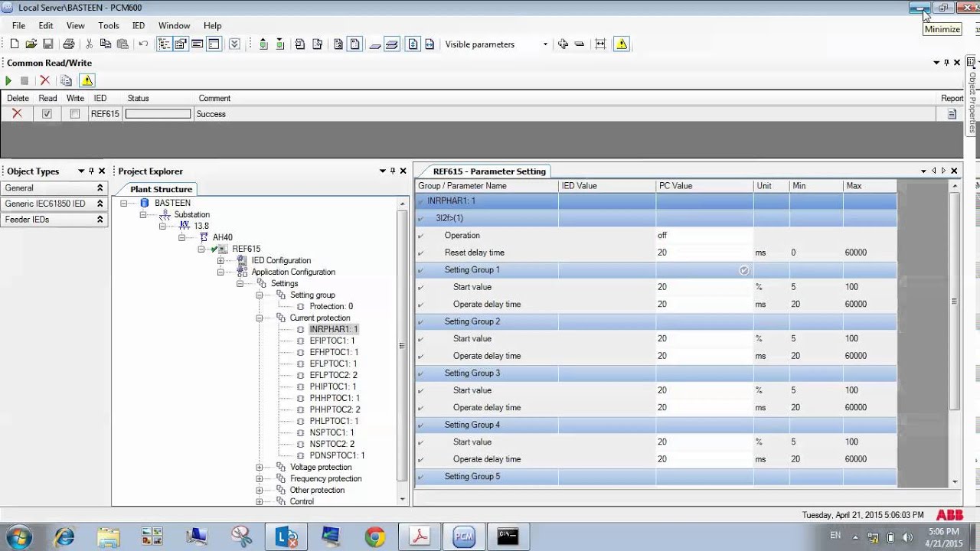Toggle the Read checkbox for REF615

pos(47,114)
